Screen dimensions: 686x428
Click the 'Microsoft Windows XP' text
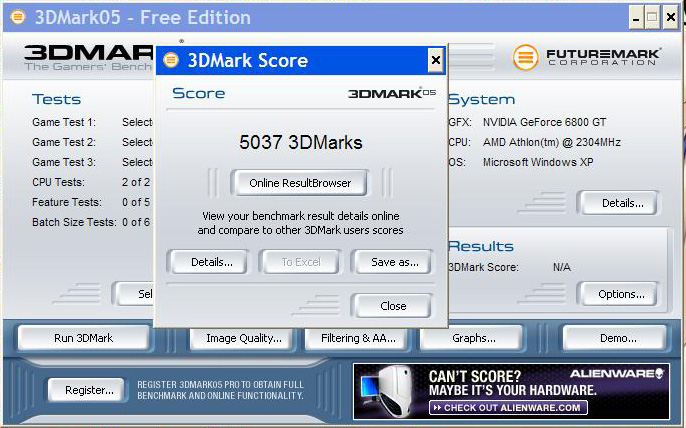(x=538, y=162)
